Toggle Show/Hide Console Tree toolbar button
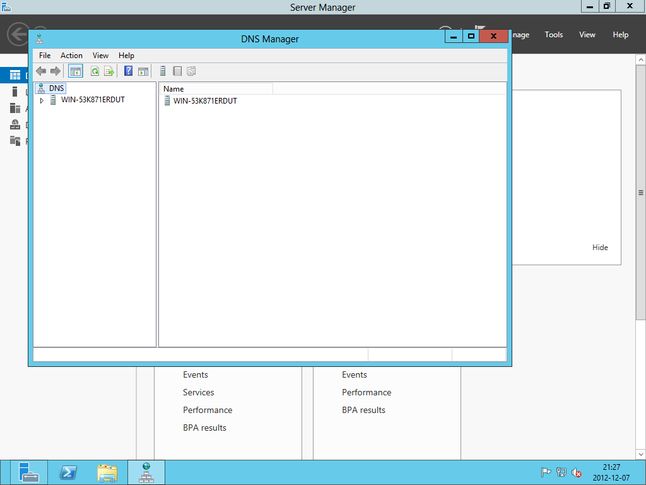Viewport: 646px width, 485px height. click(75, 71)
